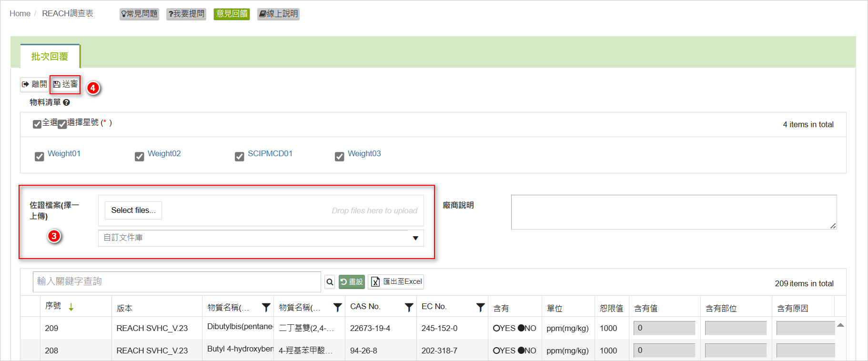Filter the first 物質名稱 column
868x361 pixels.
click(266, 308)
